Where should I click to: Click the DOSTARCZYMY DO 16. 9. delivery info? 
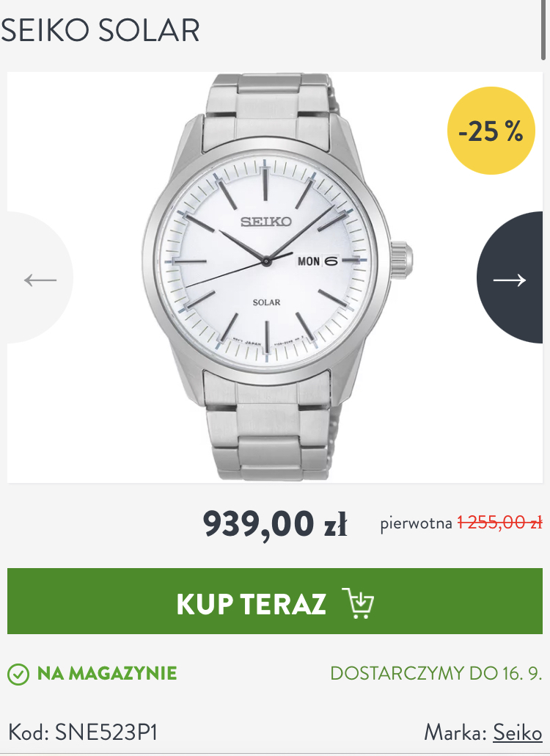(436, 673)
